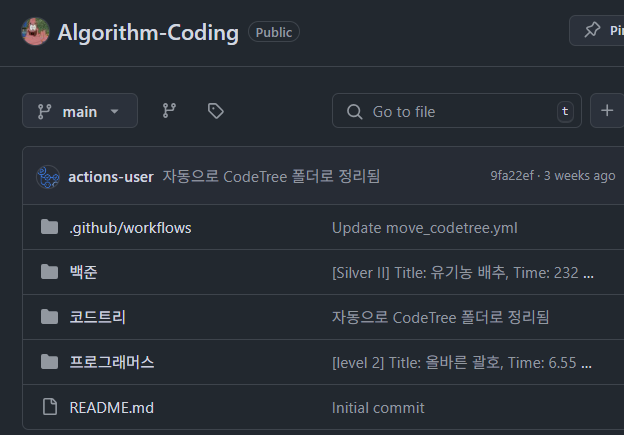Viewport: 624px width, 435px height.
Task: Open actions-user avatar icon
Action: (x=48, y=176)
